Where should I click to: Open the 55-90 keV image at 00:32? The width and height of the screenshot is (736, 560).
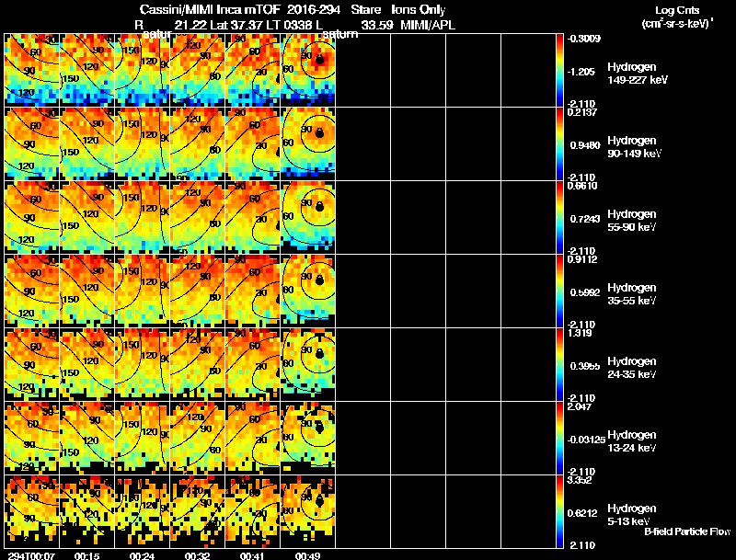pos(197,217)
